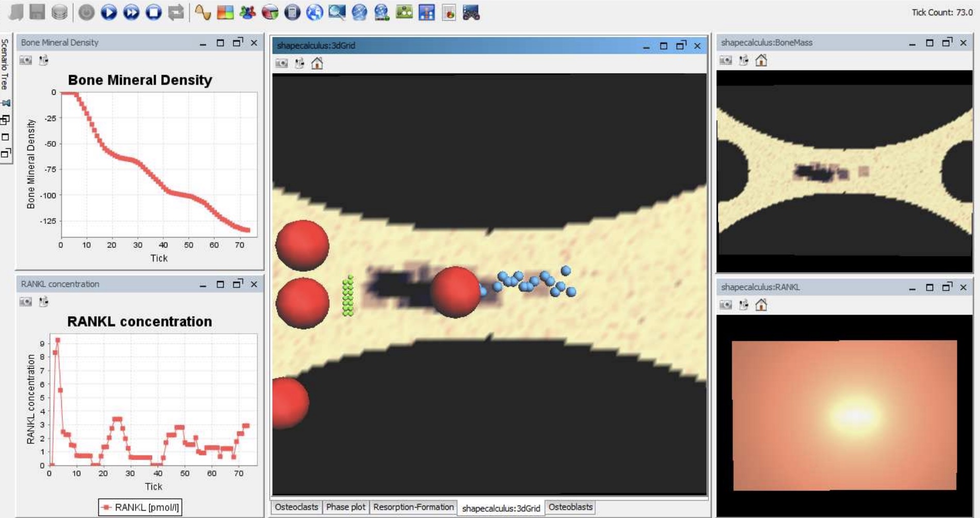This screenshot has height=518, width=980.
Task: Click the camera icon in shapecalculus:RANKL panel
Action: 725,305
